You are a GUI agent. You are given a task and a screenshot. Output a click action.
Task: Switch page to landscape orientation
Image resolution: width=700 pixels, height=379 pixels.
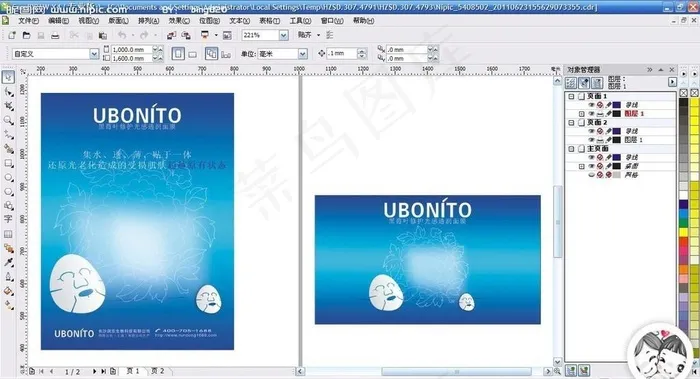coord(192,54)
